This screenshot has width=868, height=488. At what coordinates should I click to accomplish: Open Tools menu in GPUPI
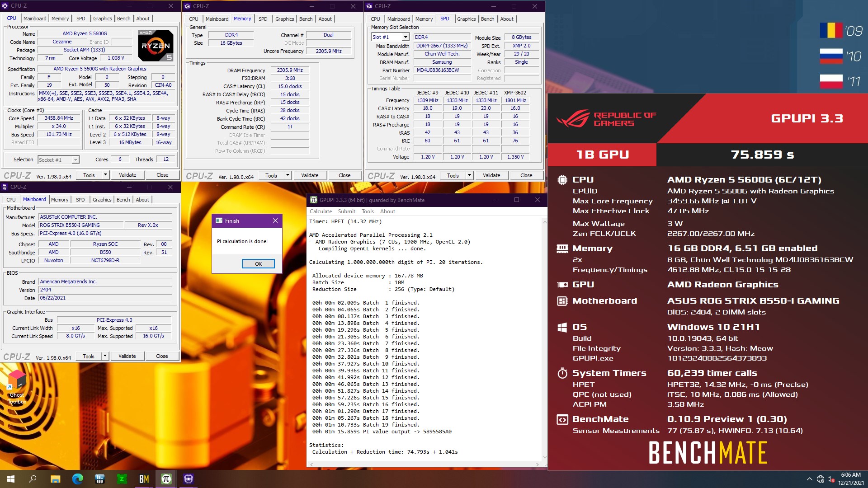tap(368, 211)
